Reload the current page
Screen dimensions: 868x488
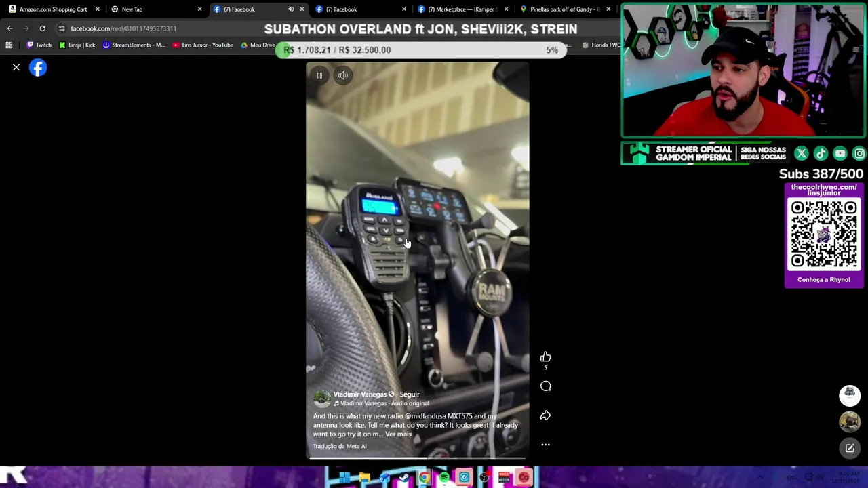(42, 28)
